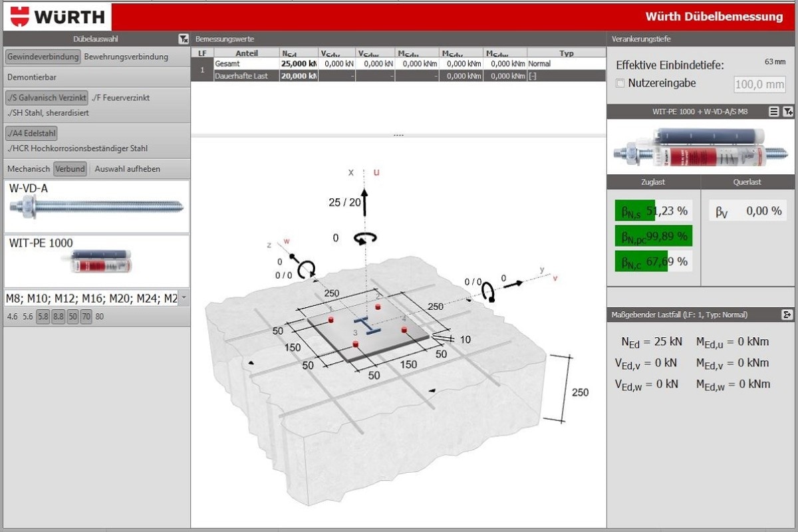
Task: Click the Zuglast header
Action: [654, 182]
